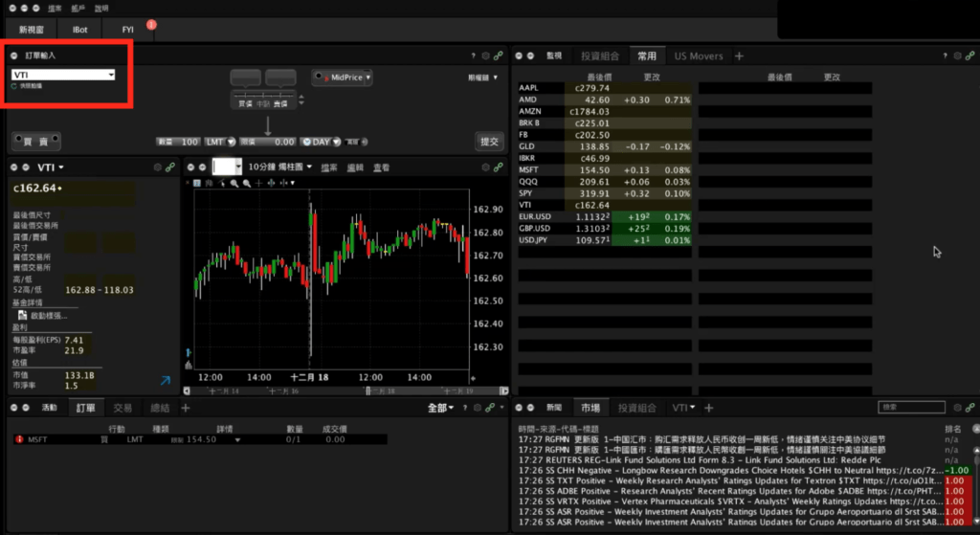Toggle the Buy side of Buy/Sell button
The height and width of the screenshot is (535, 980).
pyautogui.click(x=28, y=142)
